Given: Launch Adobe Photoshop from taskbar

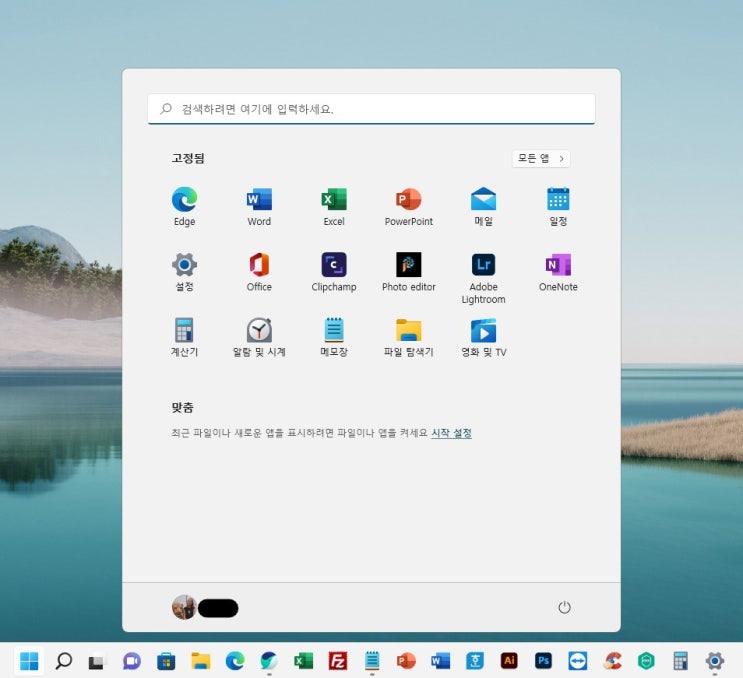Looking at the screenshot, I should 543,660.
